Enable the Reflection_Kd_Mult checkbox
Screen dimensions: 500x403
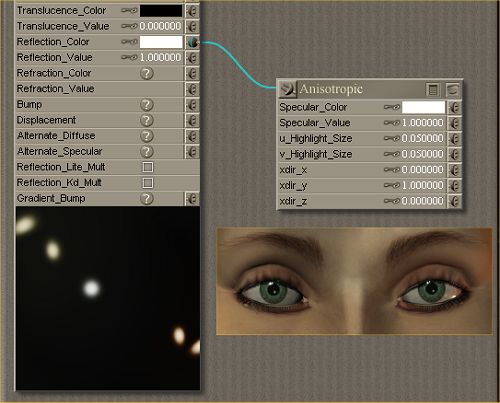click(x=148, y=183)
